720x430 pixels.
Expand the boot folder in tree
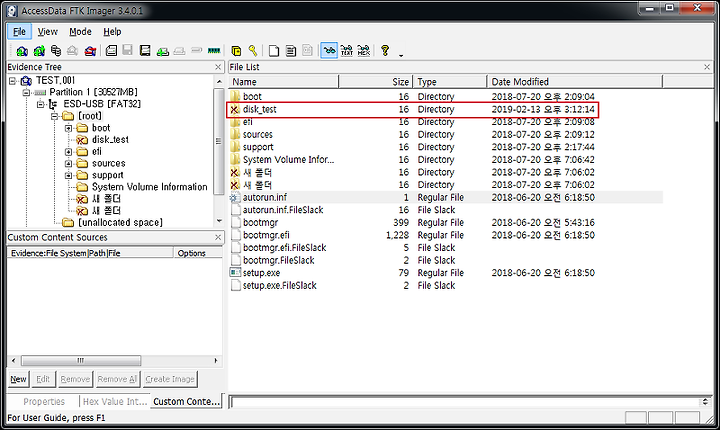[68, 128]
